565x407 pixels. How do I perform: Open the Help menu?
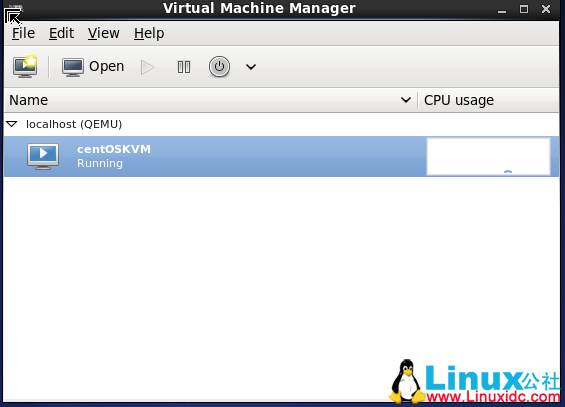click(149, 33)
